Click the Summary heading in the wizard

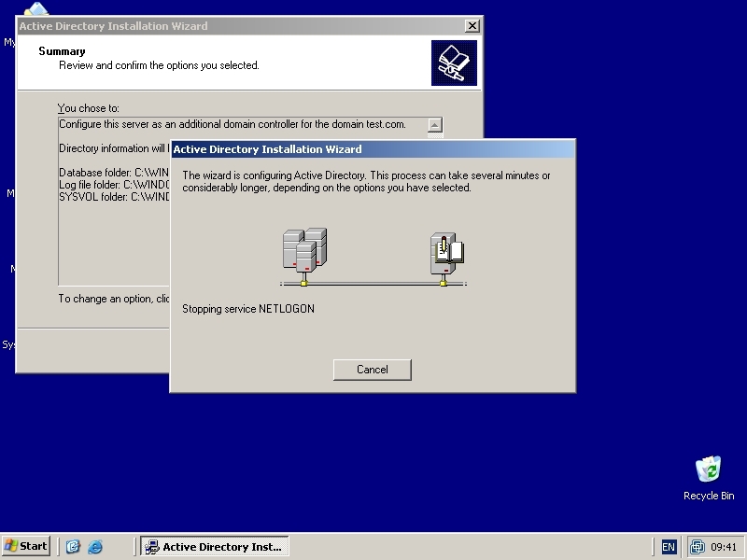pos(62,51)
